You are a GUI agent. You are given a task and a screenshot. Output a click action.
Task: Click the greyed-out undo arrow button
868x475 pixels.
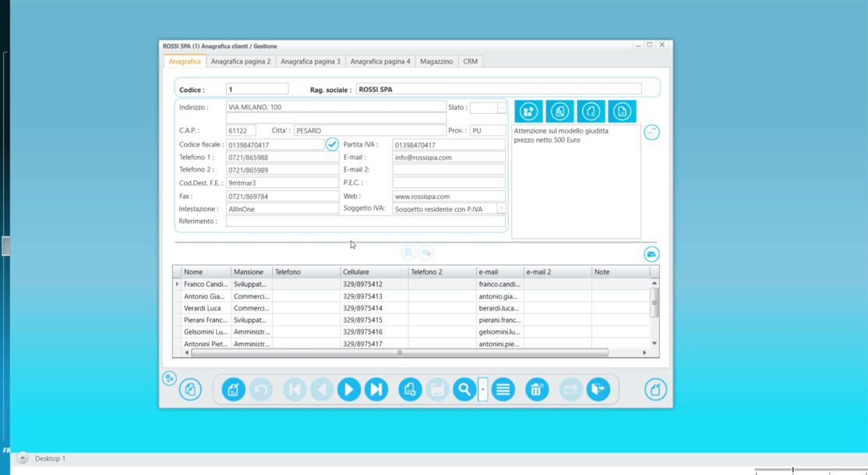point(261,390)
